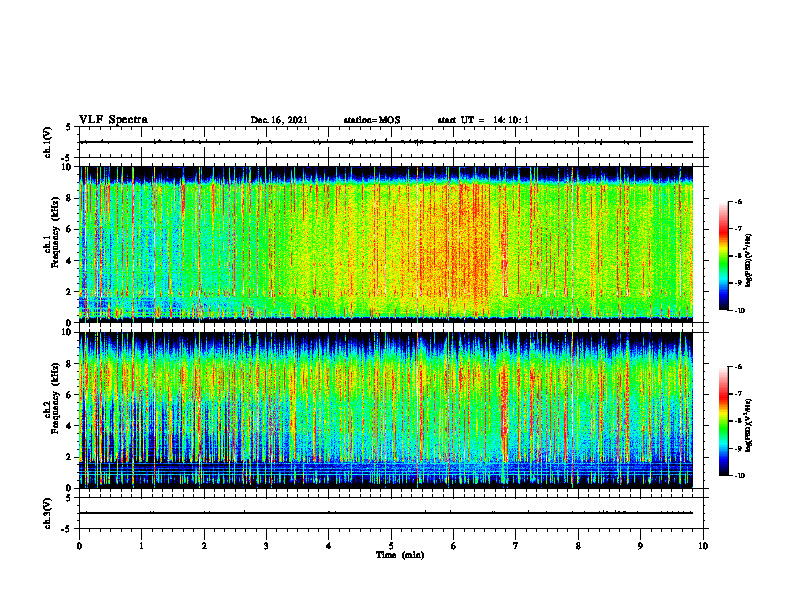Click the "4" kHz tick on ch.1 axis

point(70,261)
